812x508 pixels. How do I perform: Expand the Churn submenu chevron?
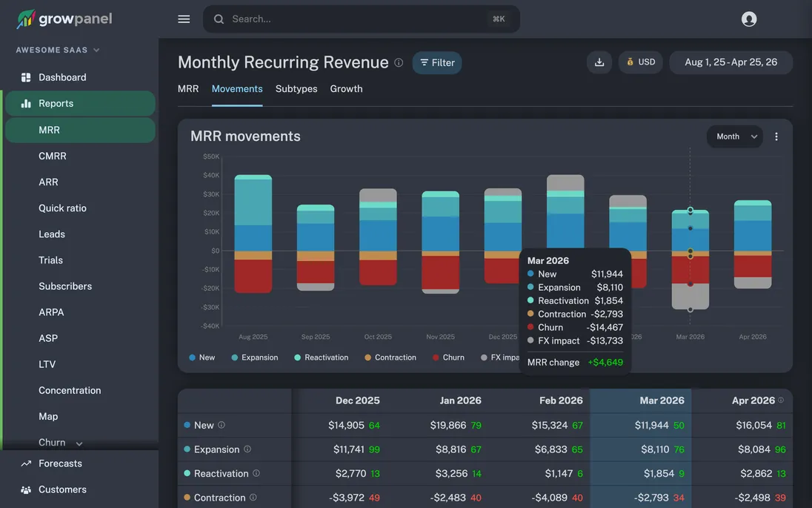click(79, 443)
